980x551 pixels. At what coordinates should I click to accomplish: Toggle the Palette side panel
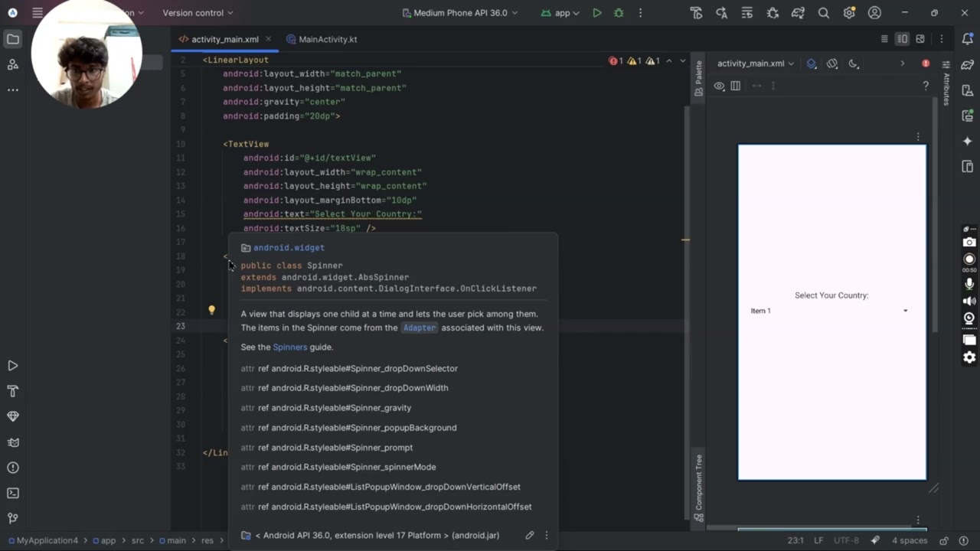[698, 79]
